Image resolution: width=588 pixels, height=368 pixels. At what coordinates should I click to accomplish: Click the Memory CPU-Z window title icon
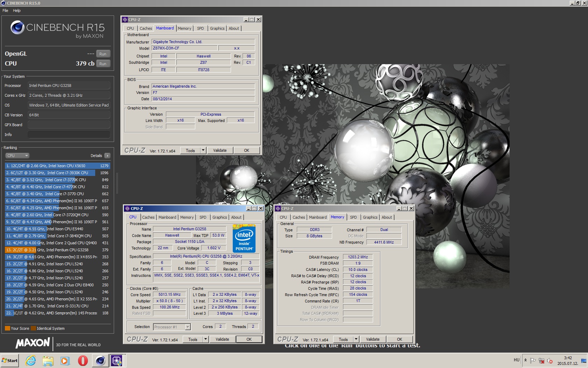click(278, 209)
